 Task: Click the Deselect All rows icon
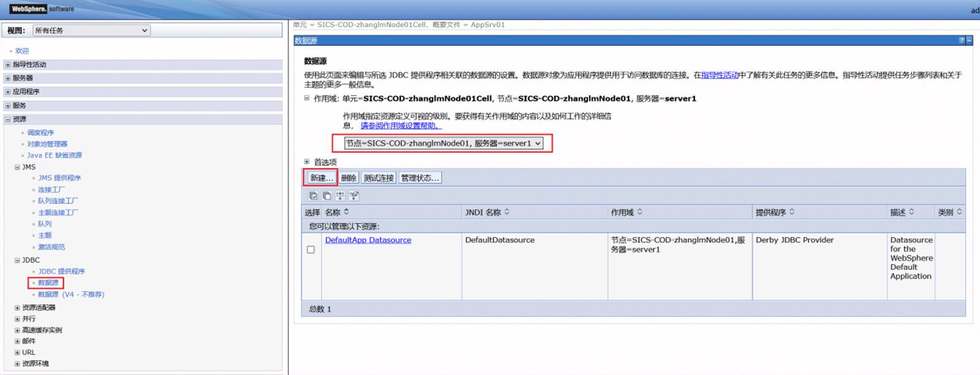tap(326, 195)
